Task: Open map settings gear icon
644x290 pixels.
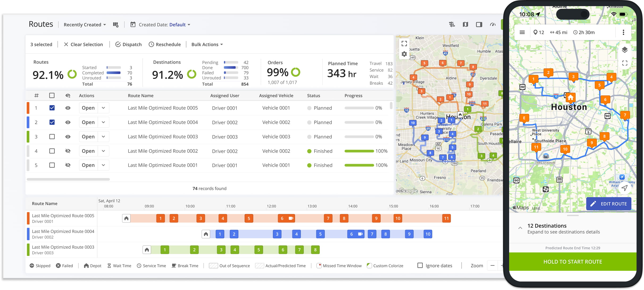Action: [404, 54]
